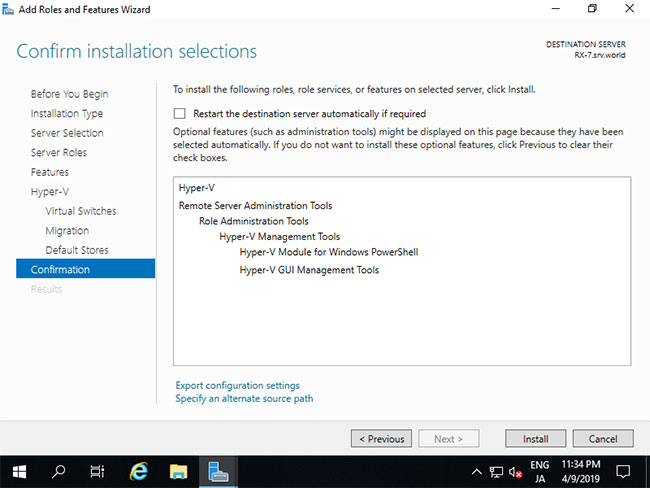Minimize the wizard window
The image size is (650, 488).
point(555,9)
